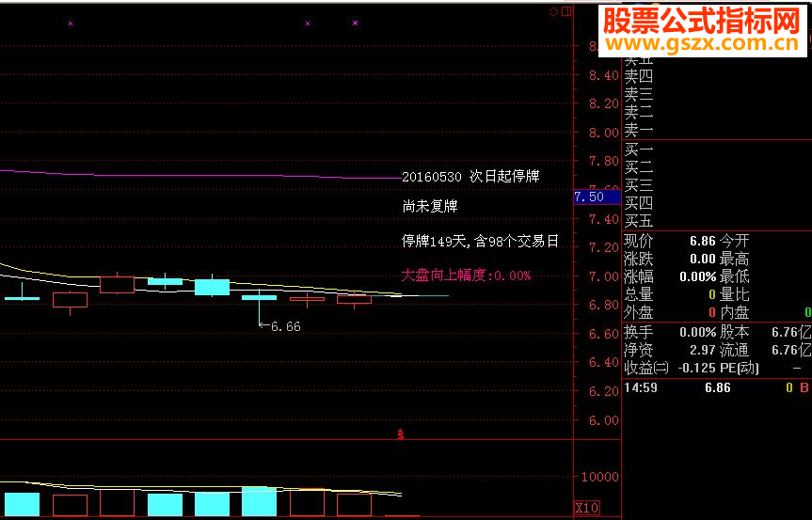Click the split-panel icon beside the diamond
The width and height of the screenshot is (812, 520).
click(566, 11)
